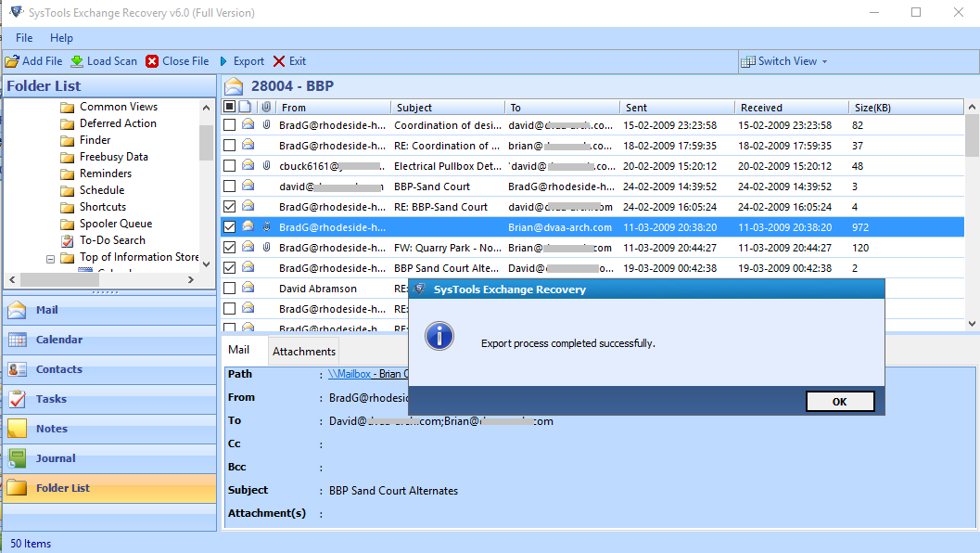Sort emails by Received column header

[791, 108]
